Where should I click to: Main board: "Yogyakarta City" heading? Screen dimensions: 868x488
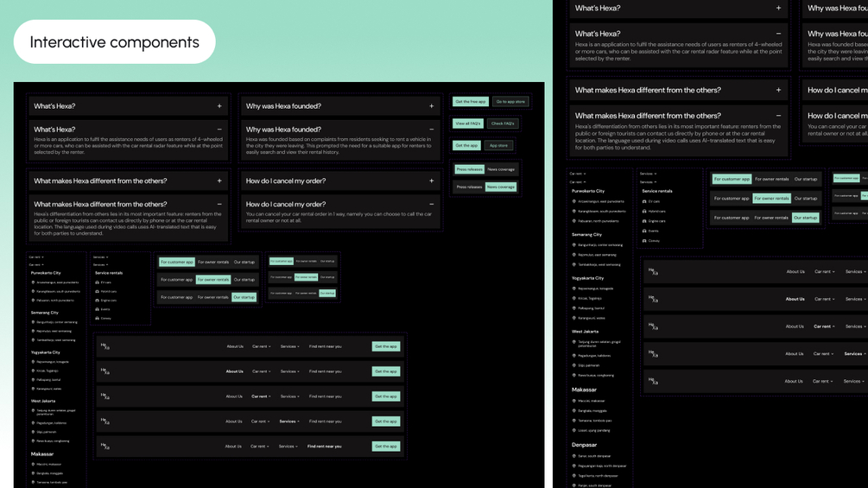(46, 352)
